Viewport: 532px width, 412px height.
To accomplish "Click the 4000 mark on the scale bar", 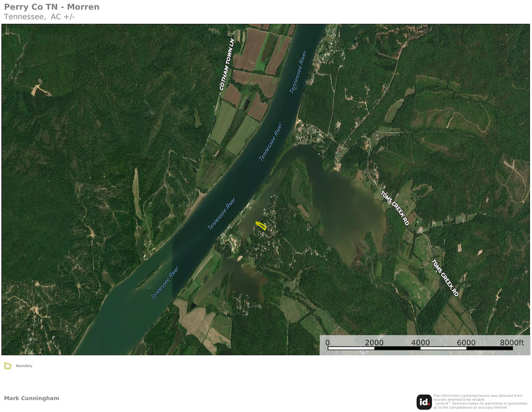I will (x=420, y=343).
